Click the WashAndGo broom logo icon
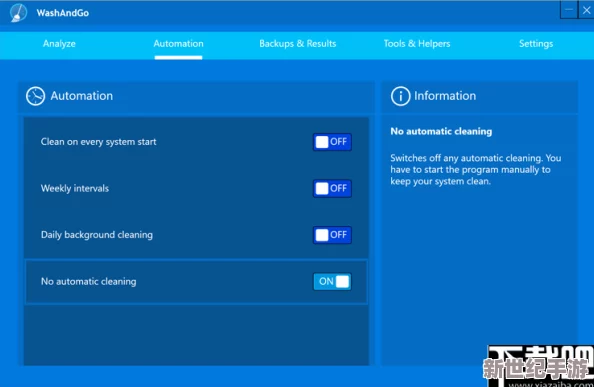The height and width of the screenshot is (387, 594). tap(18, 12)
